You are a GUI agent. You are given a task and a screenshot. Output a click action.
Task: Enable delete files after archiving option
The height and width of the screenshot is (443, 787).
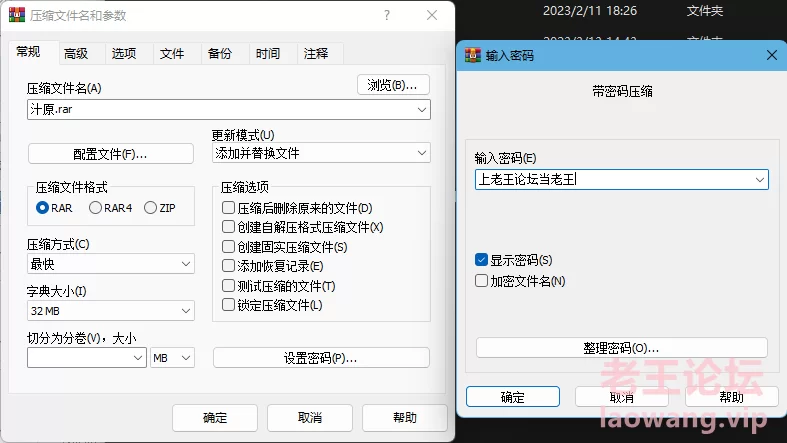[228, 208]
